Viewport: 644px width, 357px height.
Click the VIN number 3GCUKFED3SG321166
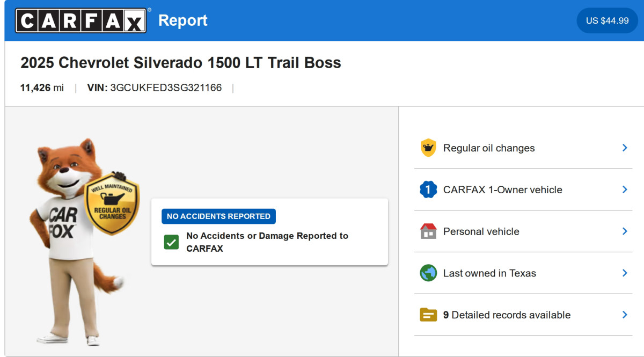166,88
